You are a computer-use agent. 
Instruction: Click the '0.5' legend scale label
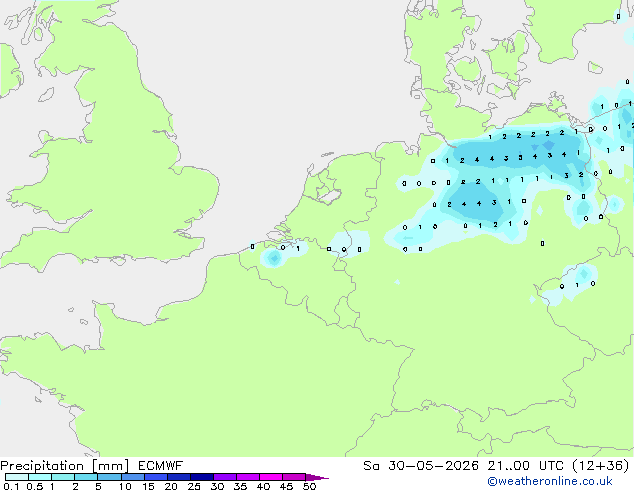(x=35, y=486)
